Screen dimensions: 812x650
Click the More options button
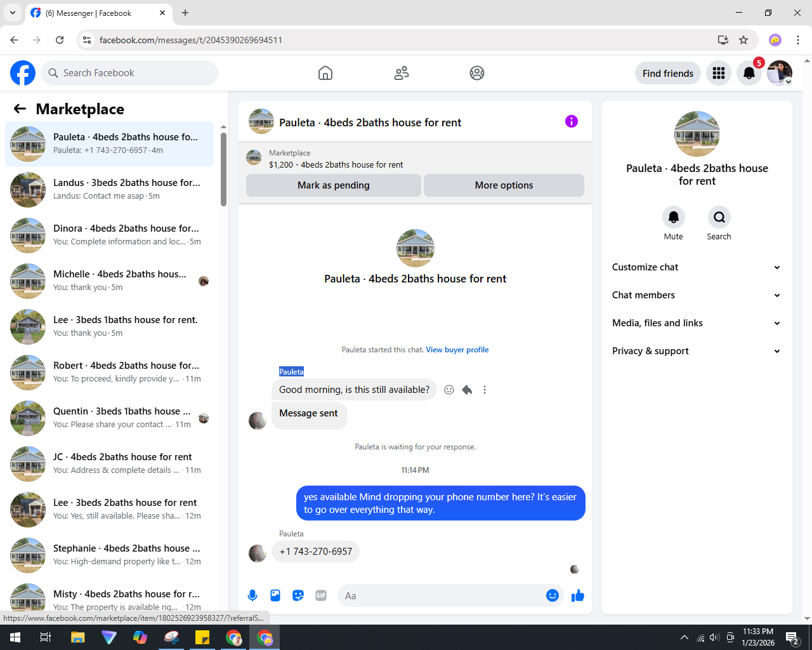[x=504, y=185]
